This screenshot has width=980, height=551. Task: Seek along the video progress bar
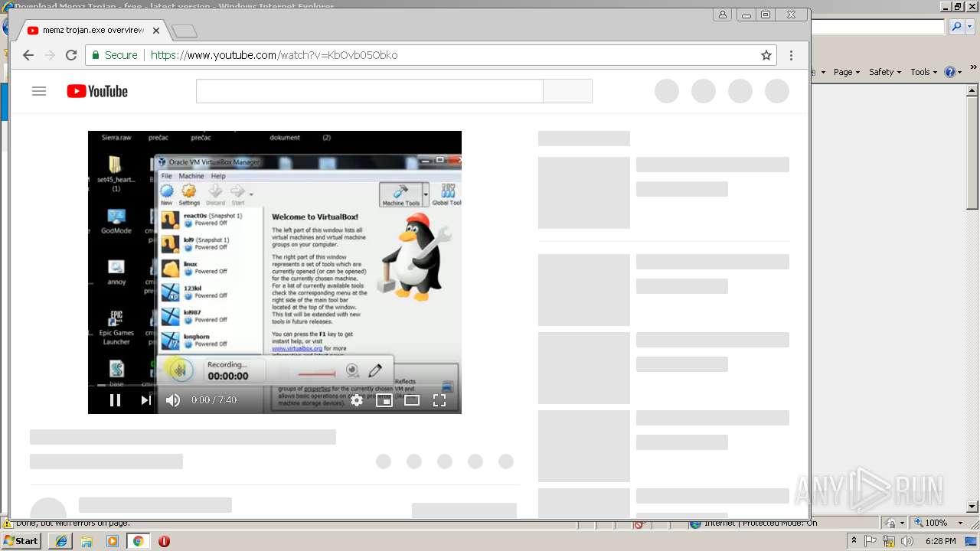[x=275, y=385]
